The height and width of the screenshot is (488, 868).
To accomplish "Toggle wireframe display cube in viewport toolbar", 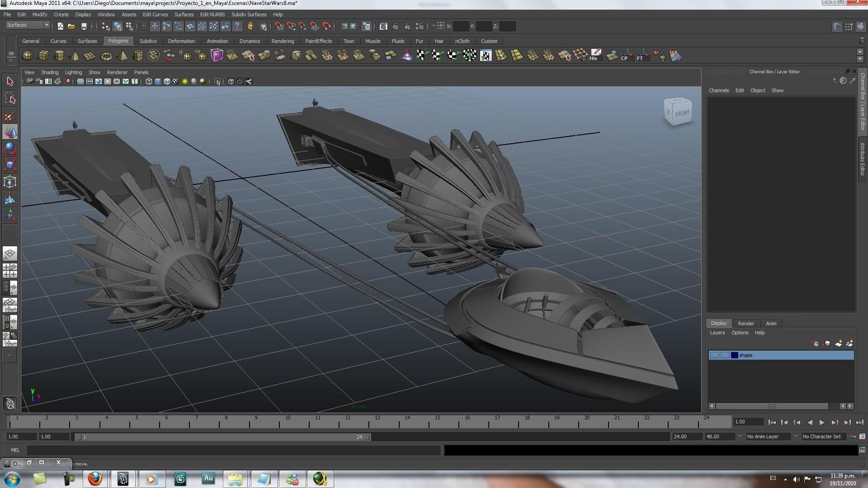I will [149, 81].
